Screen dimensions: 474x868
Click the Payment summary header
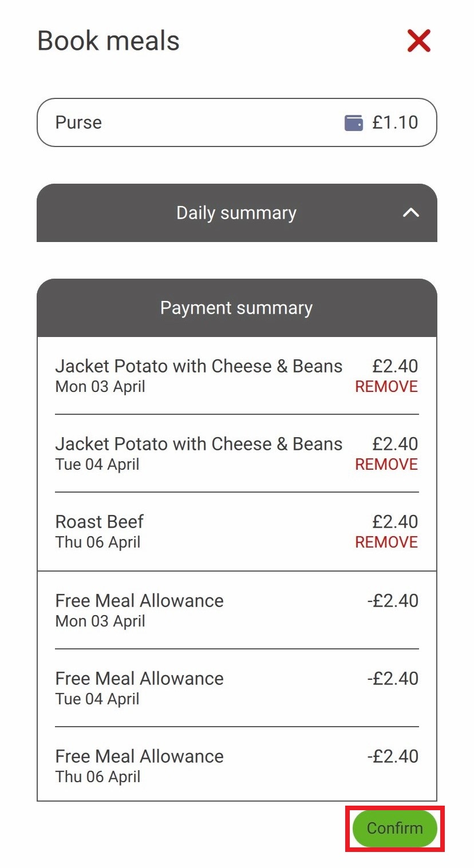tap(237, 308)
